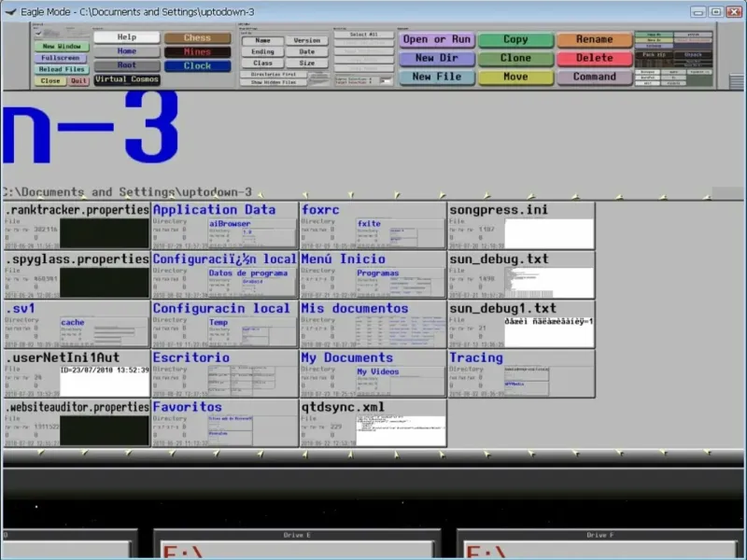This screenshot has width=747, height=560.
Task: Click the Command button
Action: (595, 77)
